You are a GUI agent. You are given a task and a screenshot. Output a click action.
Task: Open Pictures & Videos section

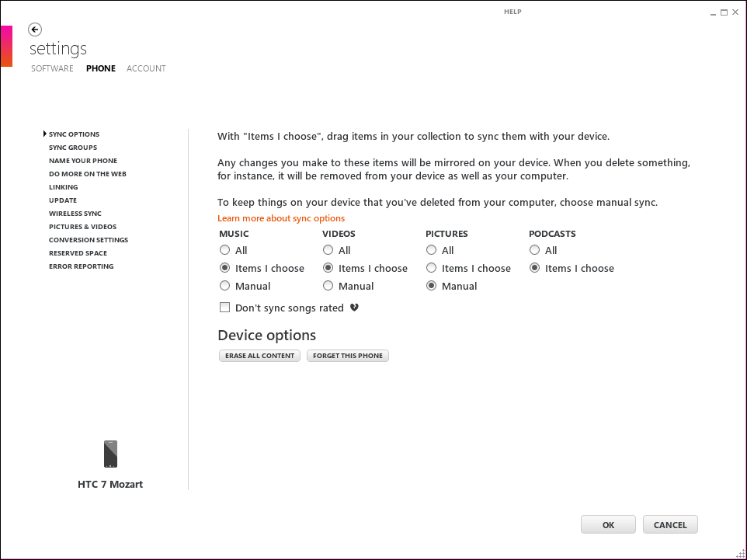83,227
